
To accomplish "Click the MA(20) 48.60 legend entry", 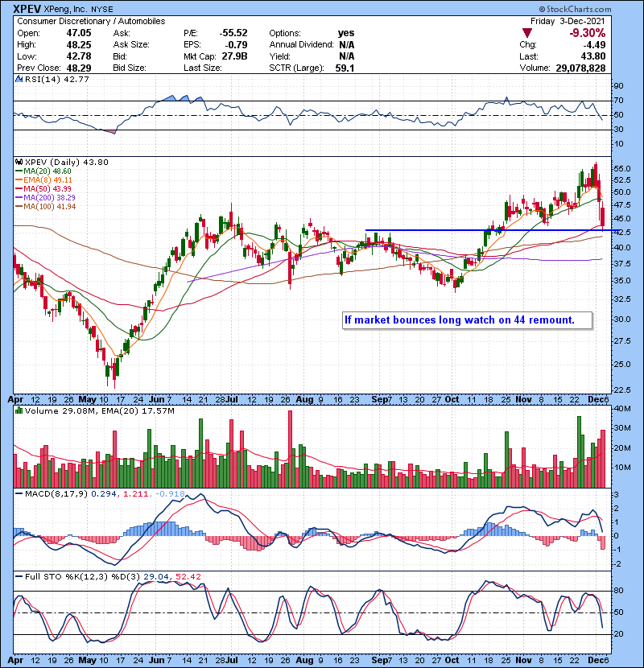I will coord(43,171).
